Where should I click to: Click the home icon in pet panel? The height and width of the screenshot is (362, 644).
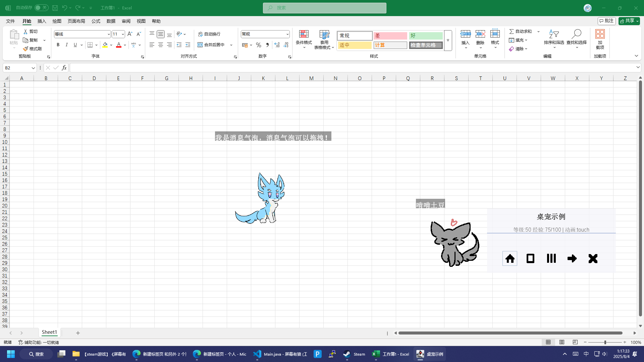(510, 258)
